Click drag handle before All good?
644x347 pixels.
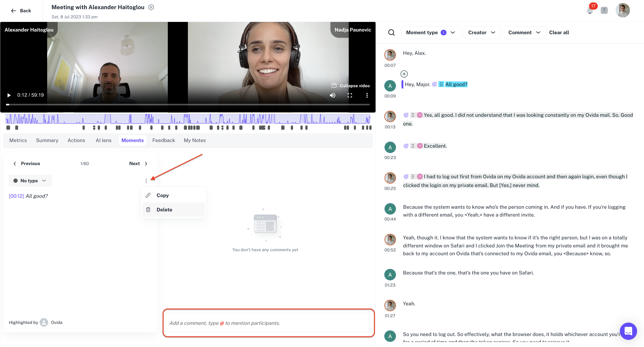point(441,84)
